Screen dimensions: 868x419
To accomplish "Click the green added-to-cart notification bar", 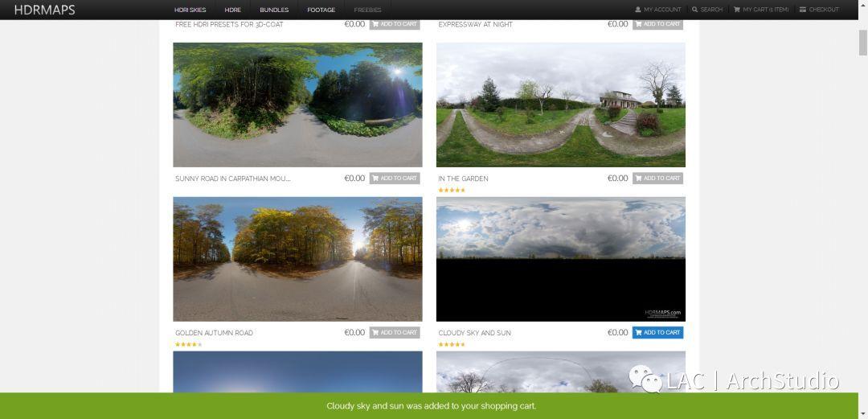I will pyautogui.click(x=429, y=405).
